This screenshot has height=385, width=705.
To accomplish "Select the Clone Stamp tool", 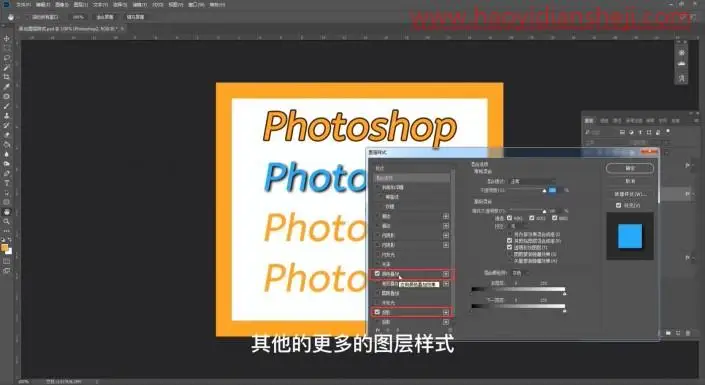I will click(6, 116).
